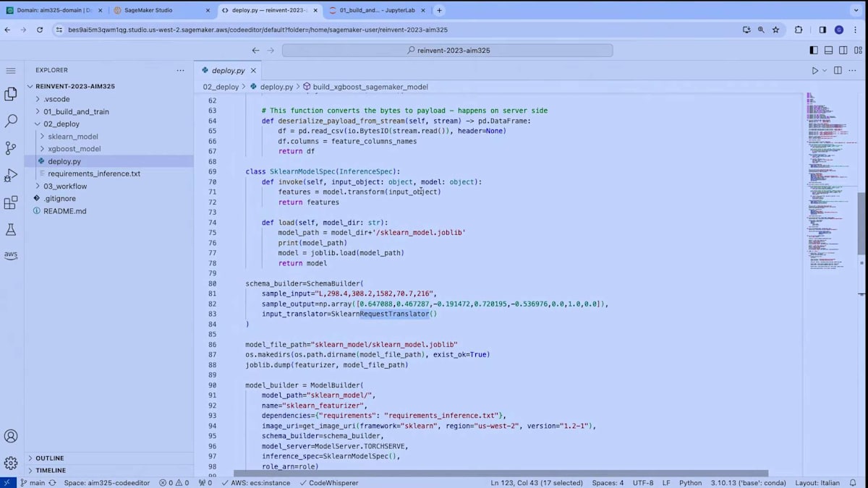Open the Extensions view icon
Image resolution: width=868 pixels, height=488 pixels.
[11, 203]
